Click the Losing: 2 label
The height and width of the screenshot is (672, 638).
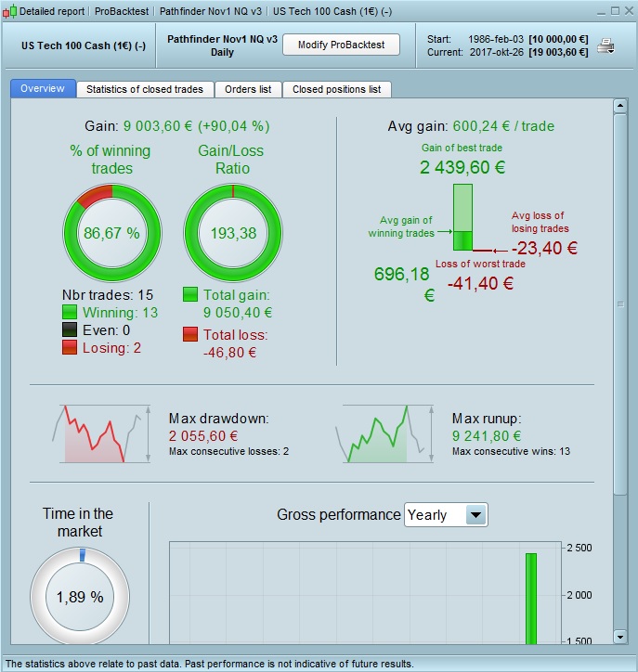pos(111,347)
